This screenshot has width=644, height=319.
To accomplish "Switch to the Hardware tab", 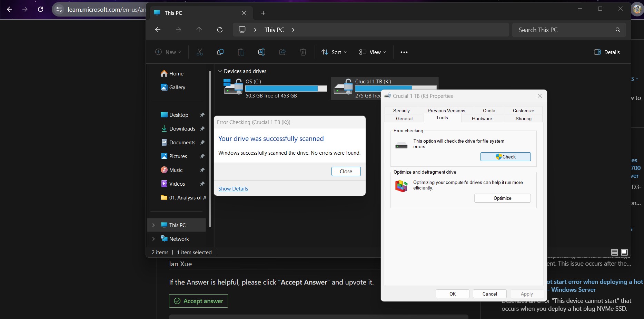I will point(482,119).
